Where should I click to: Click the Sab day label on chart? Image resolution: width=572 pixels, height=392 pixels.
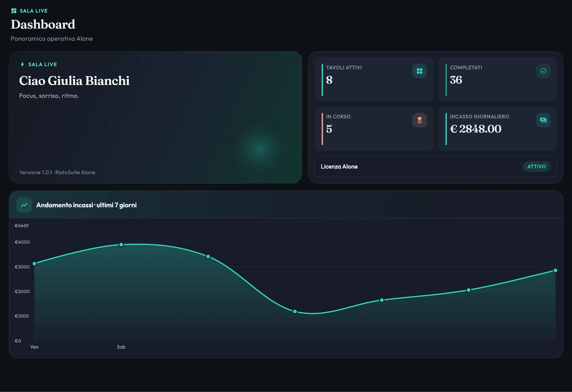pos(121,347)
